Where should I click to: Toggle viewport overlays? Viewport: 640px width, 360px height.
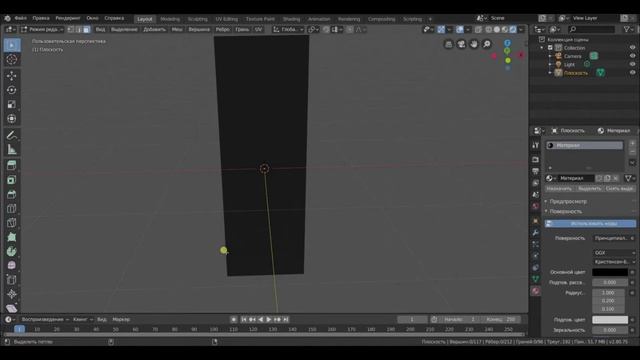pos(460,29)
